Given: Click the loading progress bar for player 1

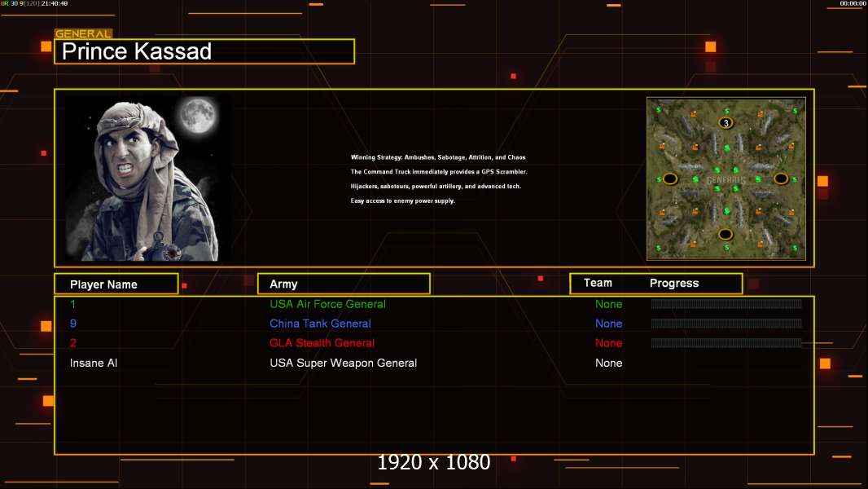Looking at the screenshot, I should [726, 303].
